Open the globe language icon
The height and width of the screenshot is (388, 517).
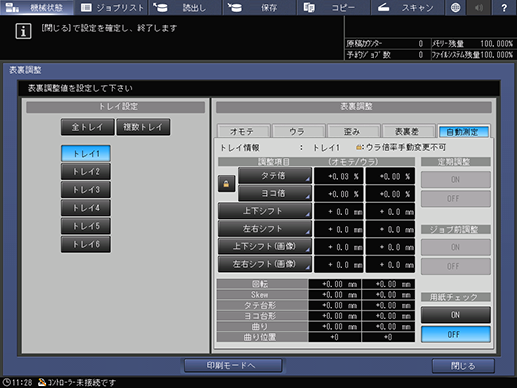tap(455, 7)
